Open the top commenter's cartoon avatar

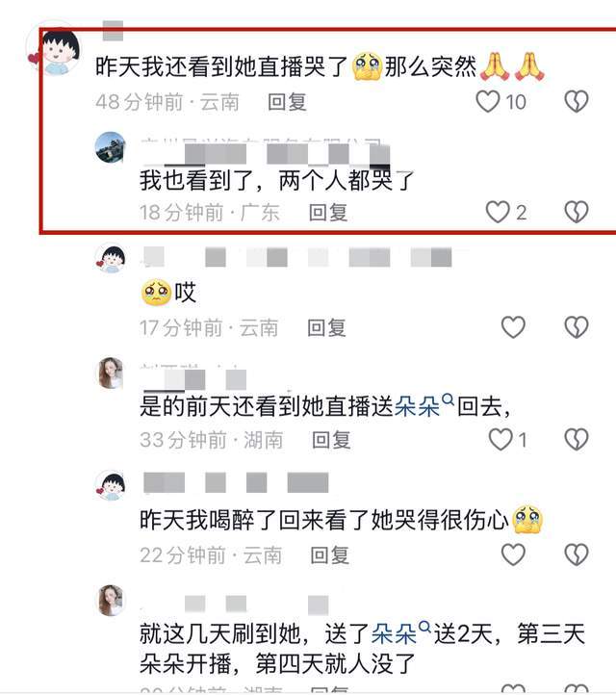tap(55, 49)
